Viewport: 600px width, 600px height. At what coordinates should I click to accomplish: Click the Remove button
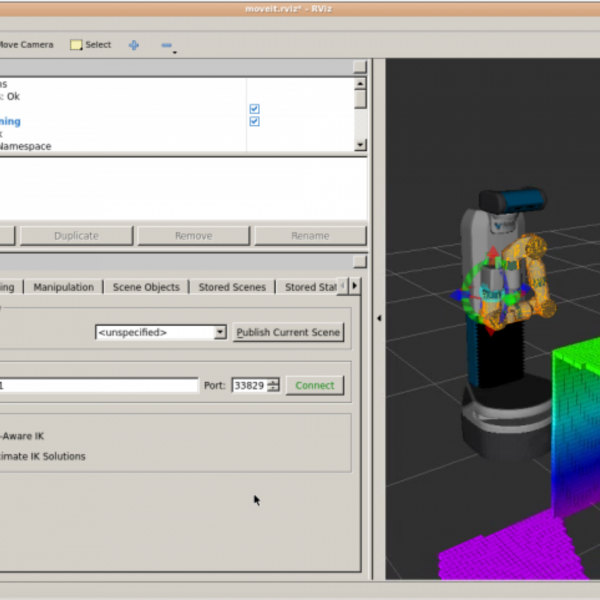pyautogui.click(x=194, y=236)
